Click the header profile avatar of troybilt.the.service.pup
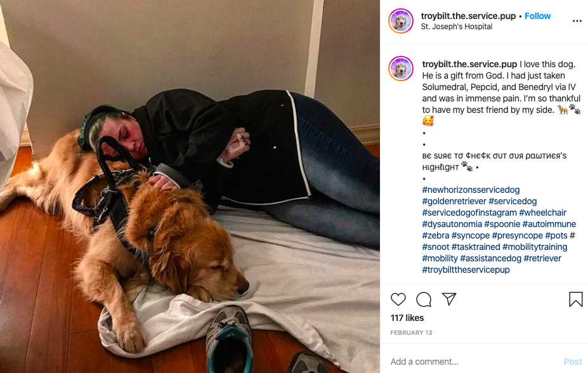This screenshot has width=588, height=373. tap(401, 21)
